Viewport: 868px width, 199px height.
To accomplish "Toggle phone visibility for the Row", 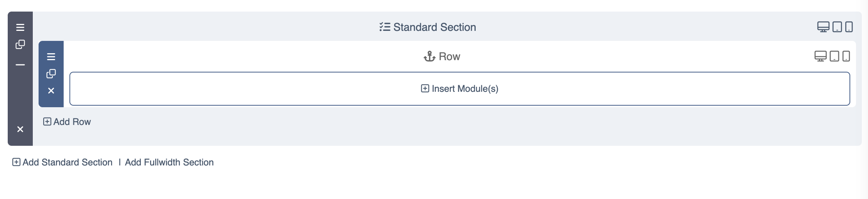I will pos(846,56).
